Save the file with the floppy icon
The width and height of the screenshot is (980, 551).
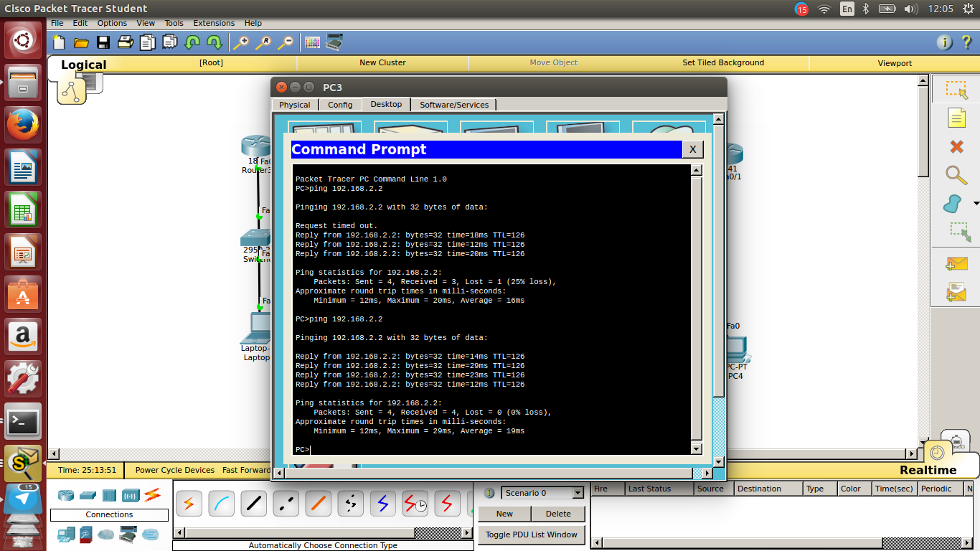[x=103, y=42]
